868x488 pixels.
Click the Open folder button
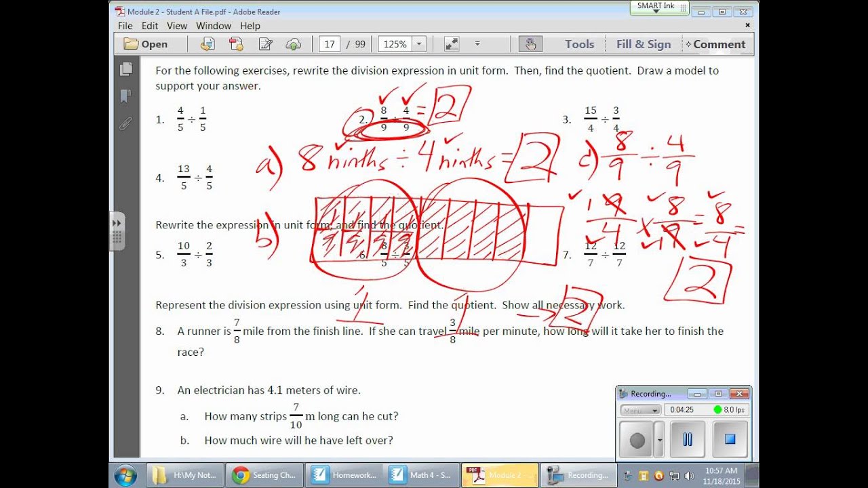pyautogui.click(x=146, y=44)
